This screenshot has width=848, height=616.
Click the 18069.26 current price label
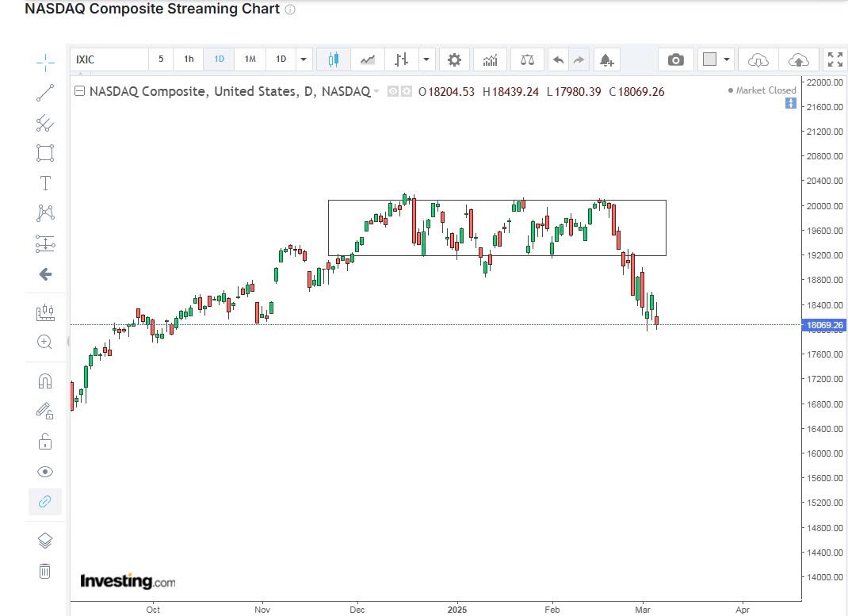[823, 325]
